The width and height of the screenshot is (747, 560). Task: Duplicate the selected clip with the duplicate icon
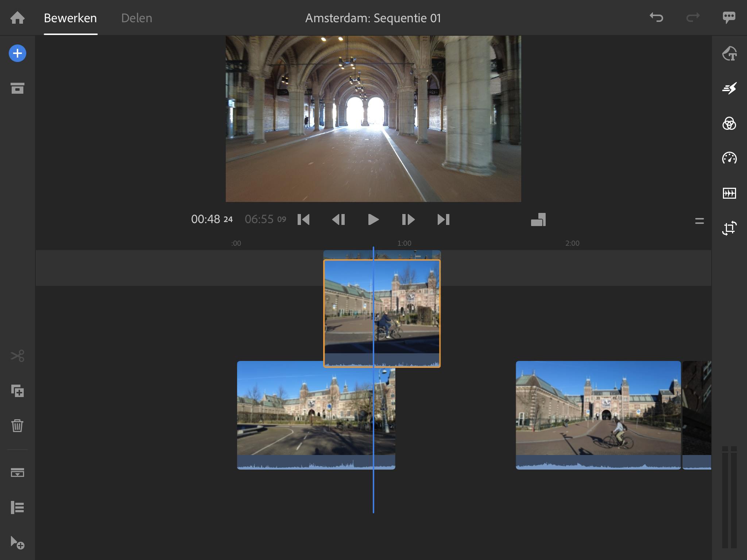click(18, 391)
